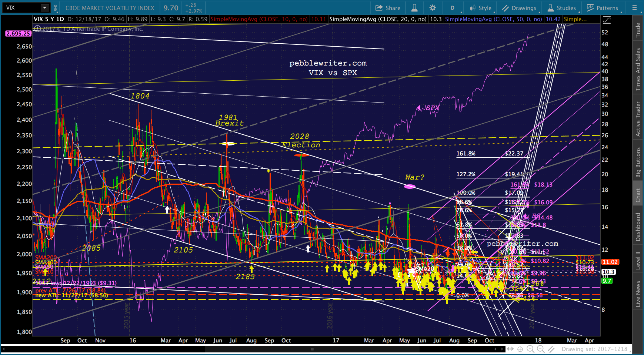Viewport: 644px width, 355px height.
Task: Open the D timeframe dropdown
Action: tap(453, 8)
